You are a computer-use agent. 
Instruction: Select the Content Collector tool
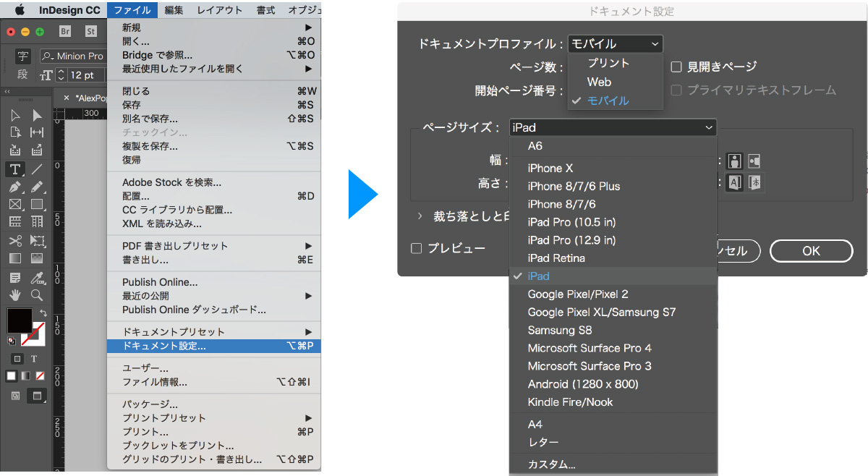[15, 150]
